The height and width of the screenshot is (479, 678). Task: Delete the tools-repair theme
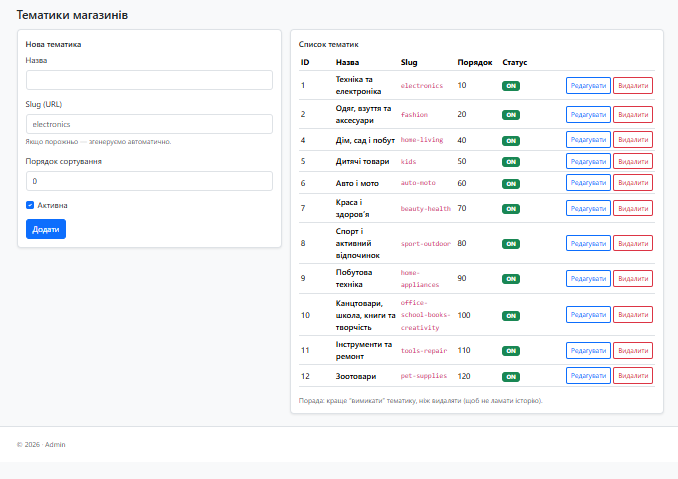633,351
